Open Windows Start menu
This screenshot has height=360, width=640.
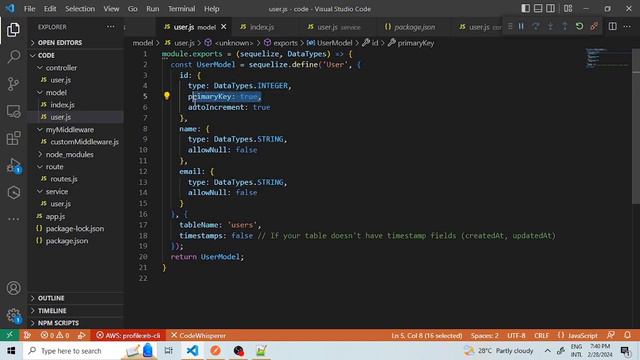pyautogui.click(x=11, y=351)
